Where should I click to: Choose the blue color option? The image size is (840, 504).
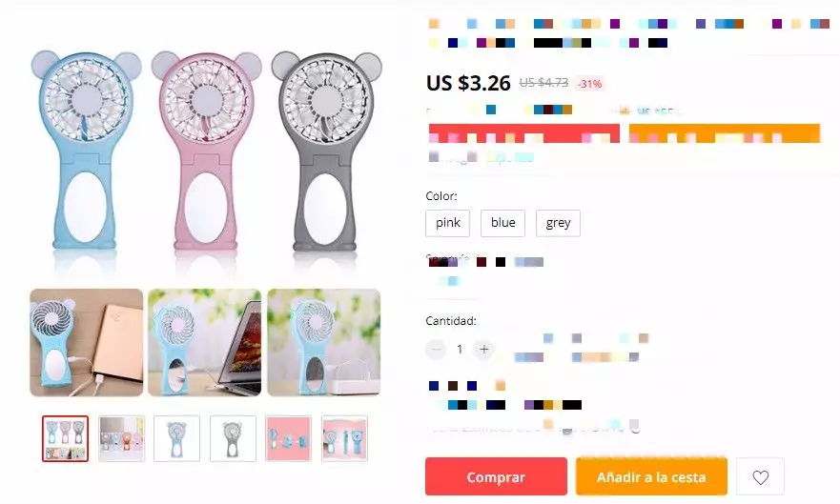click(502, 223)
